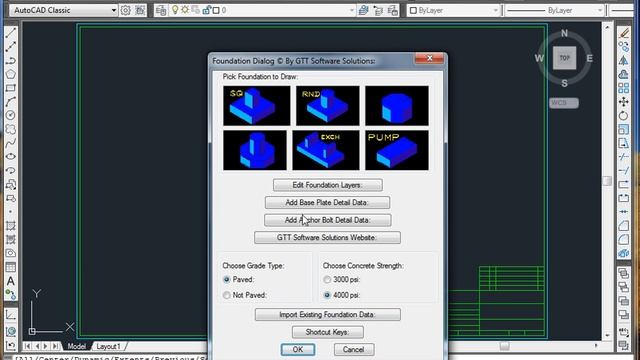
Task: Click Add Anchor Bolt Detail Data button
Action: click(328, 220)
